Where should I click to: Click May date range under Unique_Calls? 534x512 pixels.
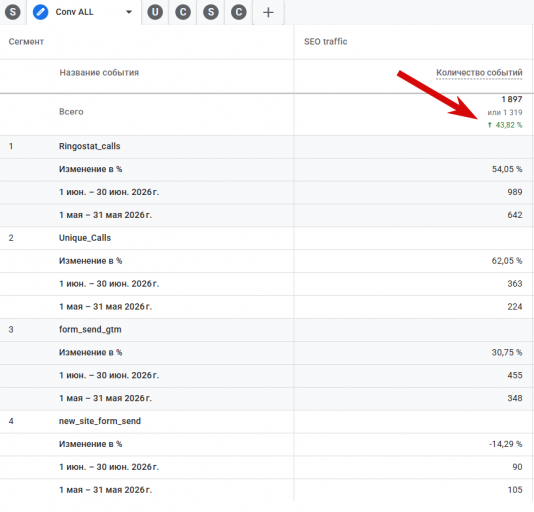106,307
